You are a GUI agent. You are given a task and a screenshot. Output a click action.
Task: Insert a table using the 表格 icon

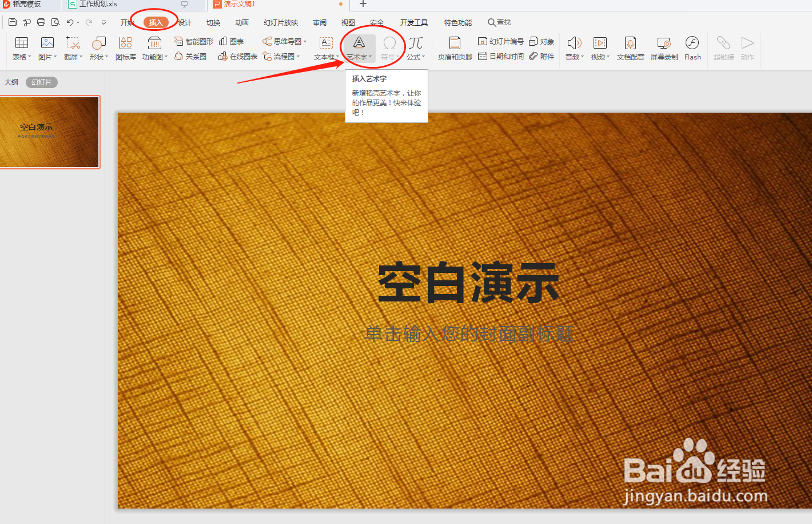tap(21, 48)
